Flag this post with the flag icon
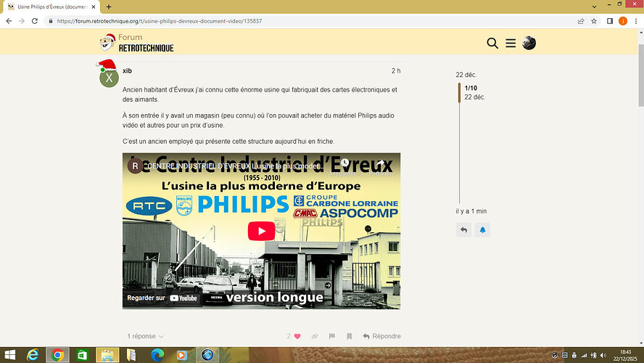 point(332,336)
